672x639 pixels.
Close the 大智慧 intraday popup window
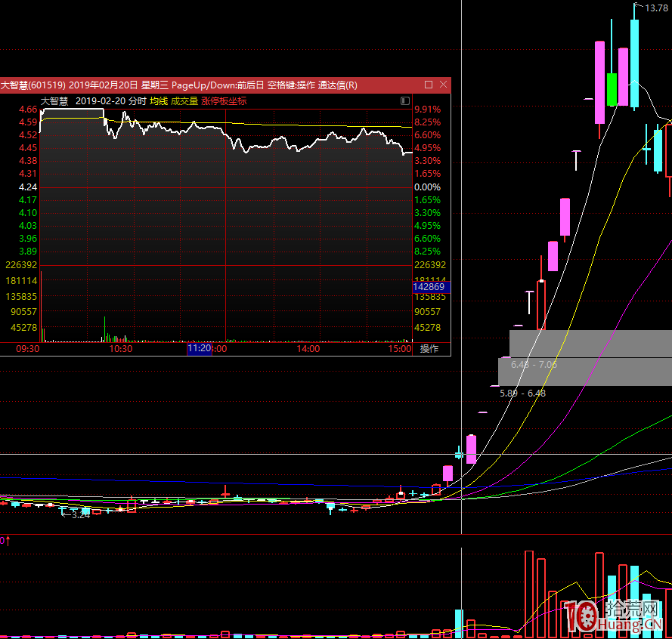click(443, 85)
